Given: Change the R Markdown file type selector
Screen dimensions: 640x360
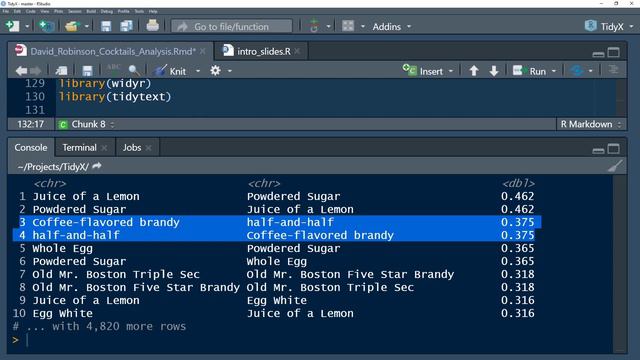Looking at the screenshot, I should (591, 124).
